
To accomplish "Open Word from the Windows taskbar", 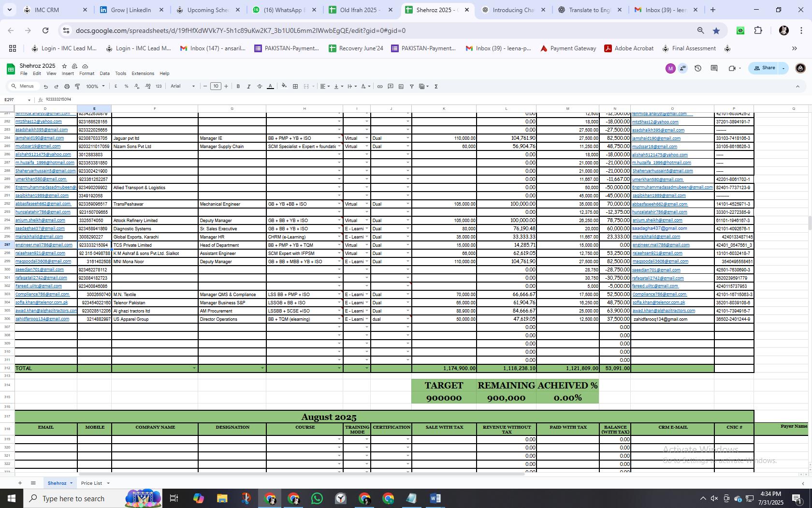I will pos(435,498).
